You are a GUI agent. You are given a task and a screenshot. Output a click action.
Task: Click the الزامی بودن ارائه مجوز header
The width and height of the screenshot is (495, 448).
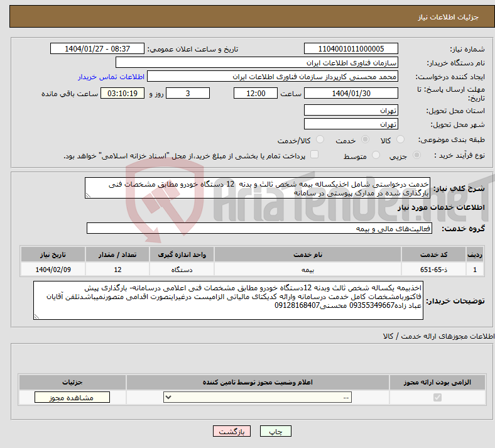437,382
